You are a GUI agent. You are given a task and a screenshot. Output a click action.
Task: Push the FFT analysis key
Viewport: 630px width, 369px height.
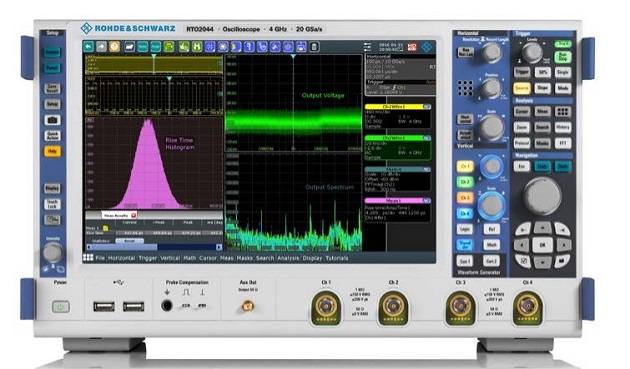coord(563,143)
